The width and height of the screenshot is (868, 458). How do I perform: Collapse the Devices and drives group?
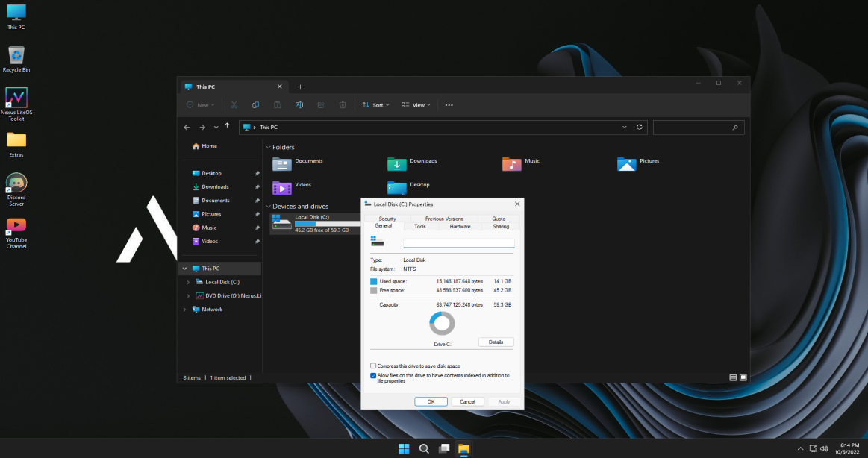(269, 207)
